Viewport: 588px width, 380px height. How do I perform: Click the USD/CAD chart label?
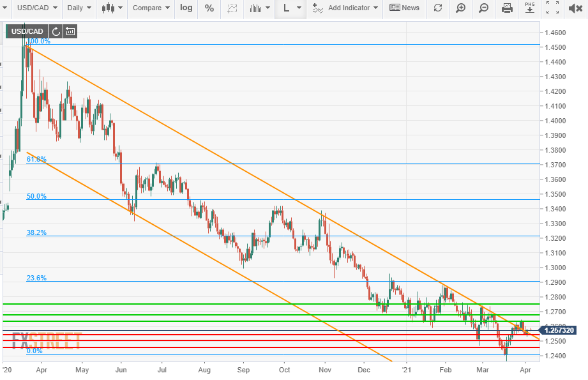(x=26, y=31)
